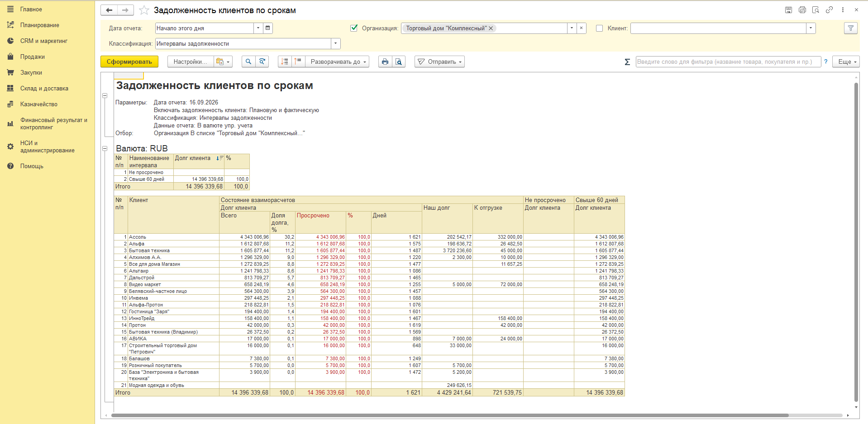
Task: Click the find next icon in toolbar
Action: [262, 62]
